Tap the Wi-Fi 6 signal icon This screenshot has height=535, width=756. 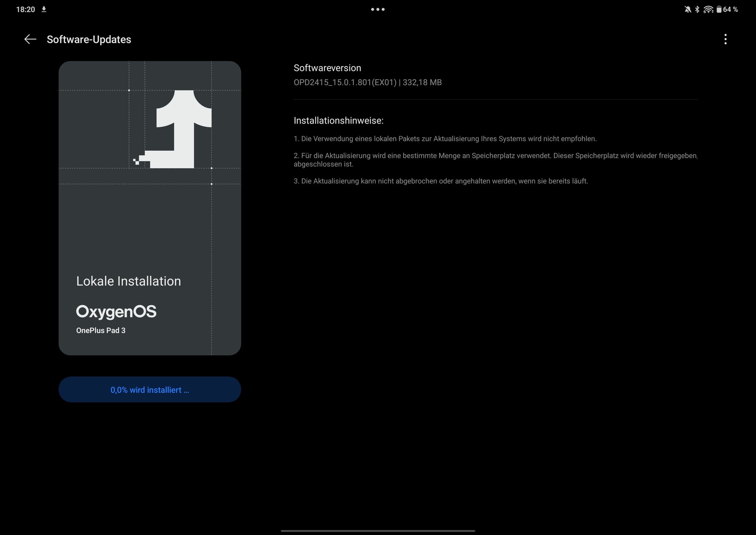coord(708,9)
